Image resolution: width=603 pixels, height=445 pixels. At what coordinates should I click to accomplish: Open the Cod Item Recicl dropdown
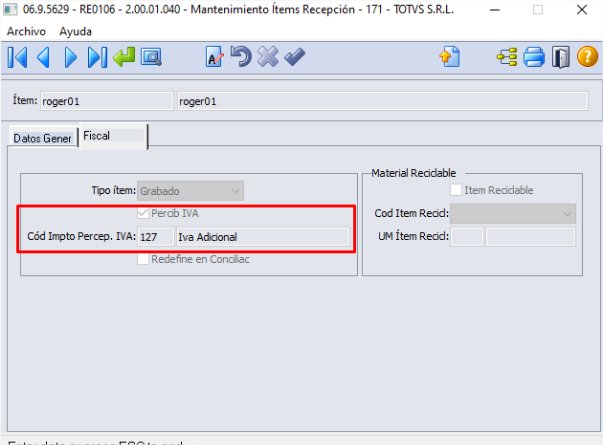coord(513,213)
